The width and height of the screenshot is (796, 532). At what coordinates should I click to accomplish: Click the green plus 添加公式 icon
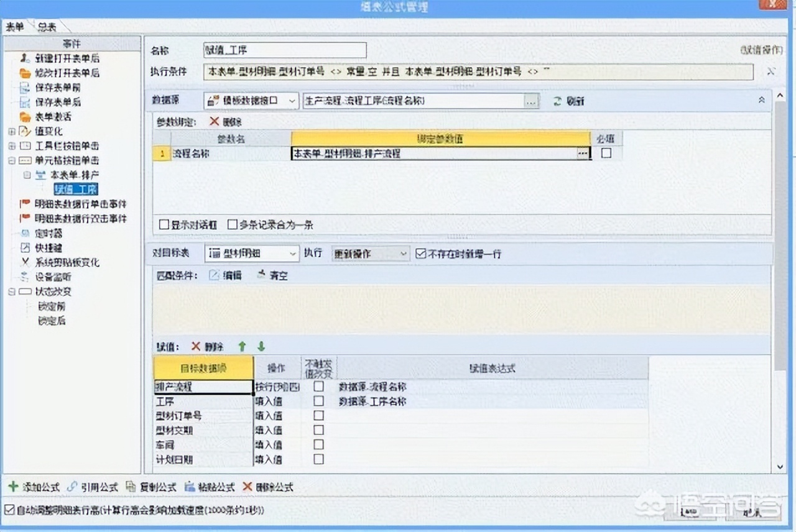click(x=13, y=487)
